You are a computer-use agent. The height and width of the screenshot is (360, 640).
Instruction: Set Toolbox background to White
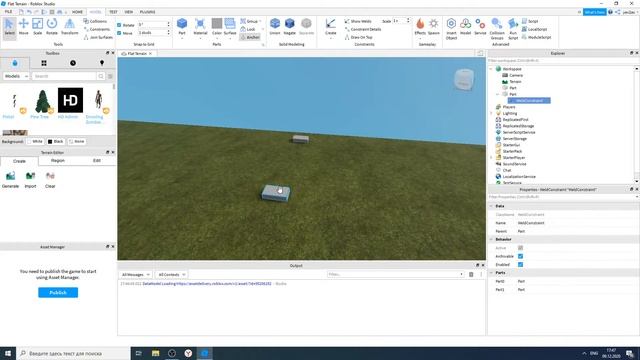pyautogui.click(x=35, y=142)
